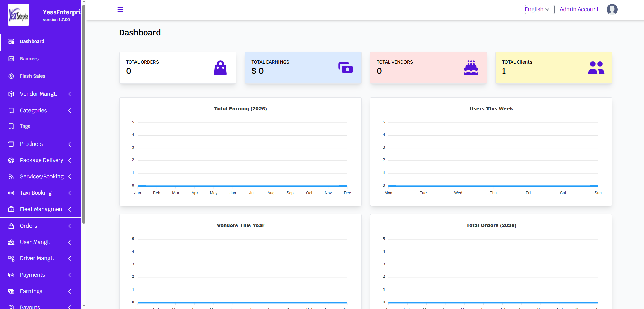644x309 pixels.
Task: Click the people icon in Total Clients
Action: [x=596, y=68]
